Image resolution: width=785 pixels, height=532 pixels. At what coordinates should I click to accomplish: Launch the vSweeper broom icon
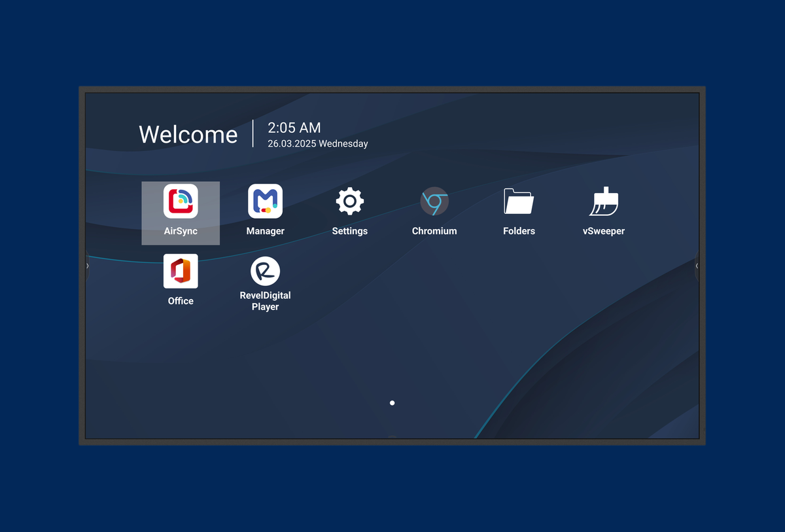click(x=604, y=202)
